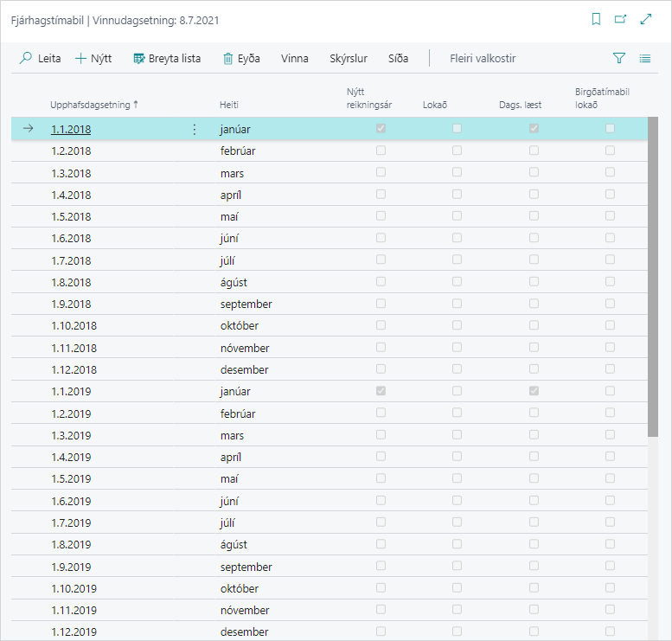Screen dimensions: 672x641
Task: Click the Leita search magnifier icon
Action: [x=26, y=59]
